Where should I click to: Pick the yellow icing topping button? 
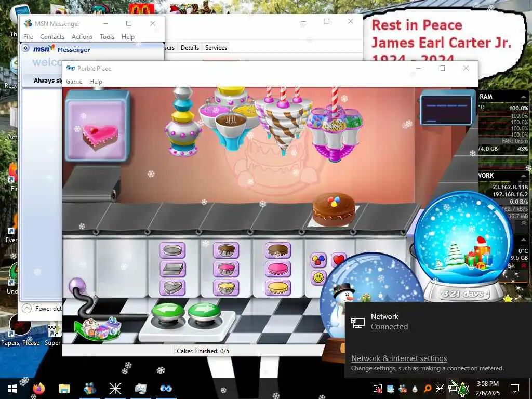coord(278,288)
